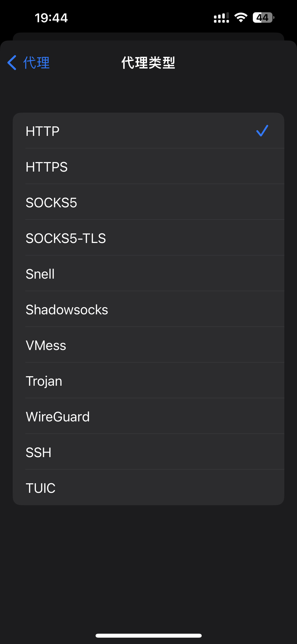The image size is (297, 644).
Task: Choose Trojan proxy type
Action: pos(148,381)
